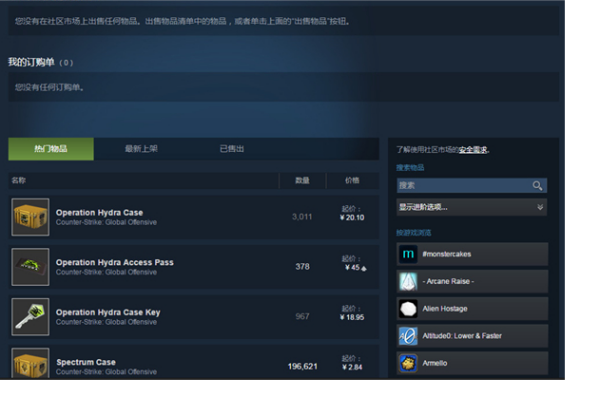Click the double-chevron arrow on advanced options
This screenshot has width=600, height=397.
pyautogui.click(x=540, y=207)
